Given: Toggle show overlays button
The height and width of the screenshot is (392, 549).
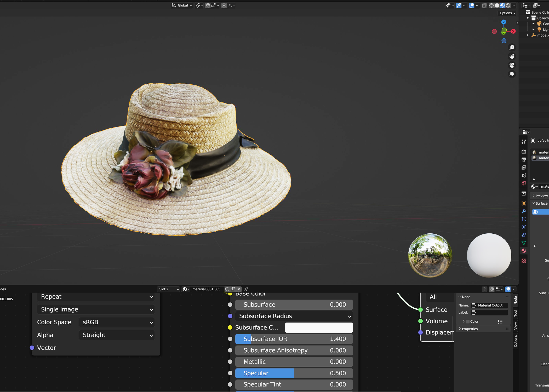Looking at the screenshot, I should 472,5.
